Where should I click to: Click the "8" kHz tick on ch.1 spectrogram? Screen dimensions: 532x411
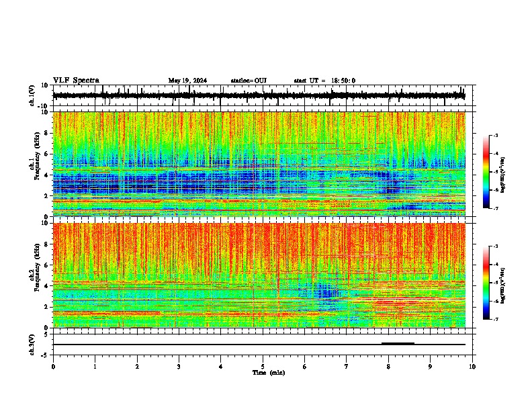tap(46, 133)
